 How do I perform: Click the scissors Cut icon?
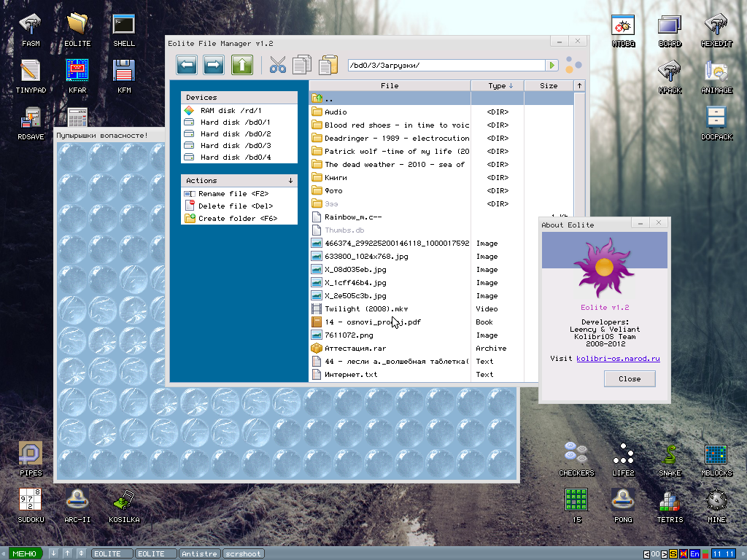278,66
